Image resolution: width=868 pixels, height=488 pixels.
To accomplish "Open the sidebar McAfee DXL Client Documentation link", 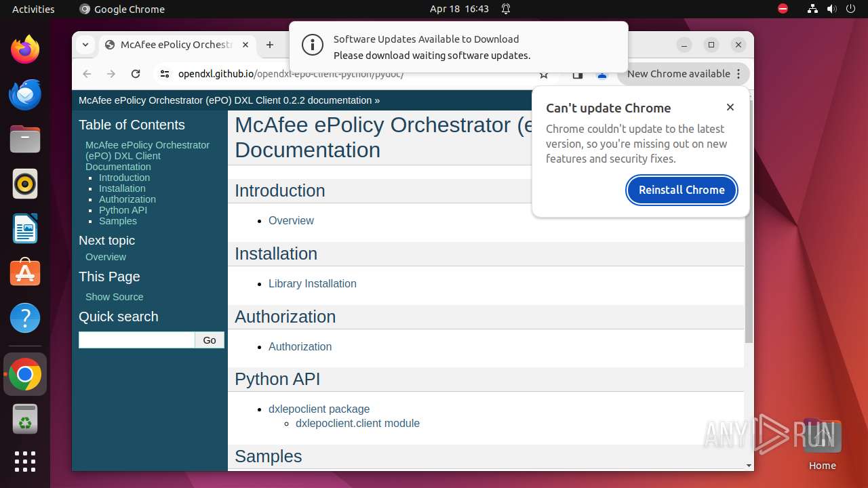I will [147, 156].
